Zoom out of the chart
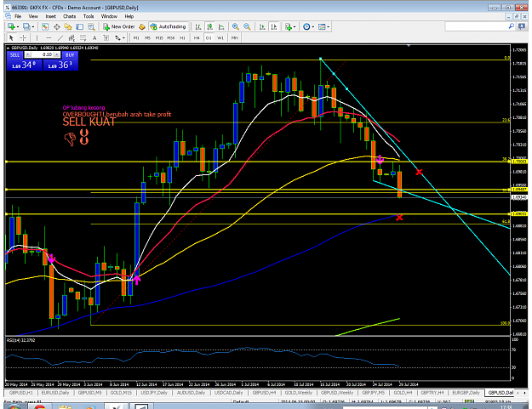Image resolution: width=532 pixels, height=409 pixels. coord(248,26)
